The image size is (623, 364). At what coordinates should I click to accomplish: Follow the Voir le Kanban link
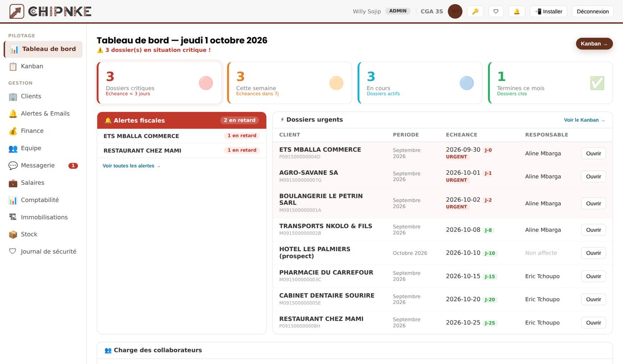pyautogui.click(x=584, y=120)
